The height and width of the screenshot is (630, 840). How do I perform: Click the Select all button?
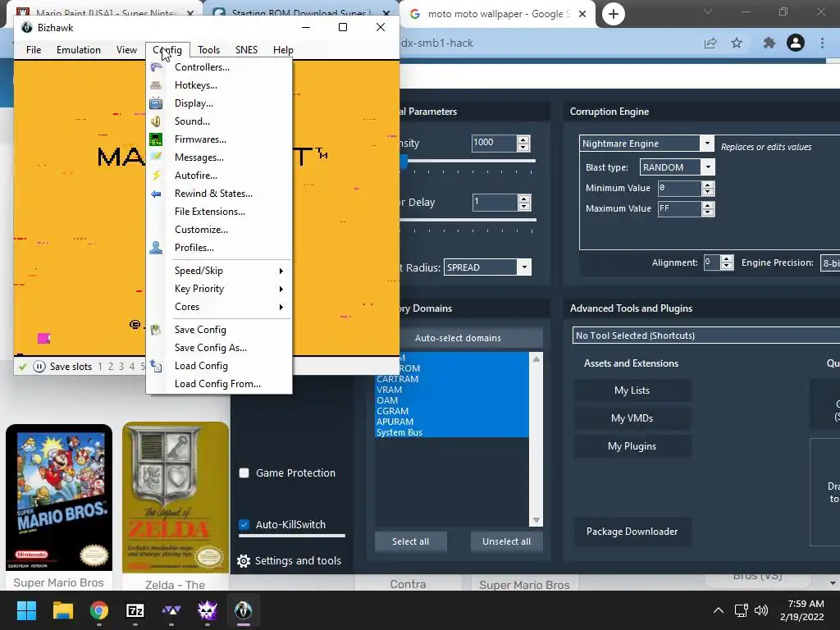pos(410,541)
